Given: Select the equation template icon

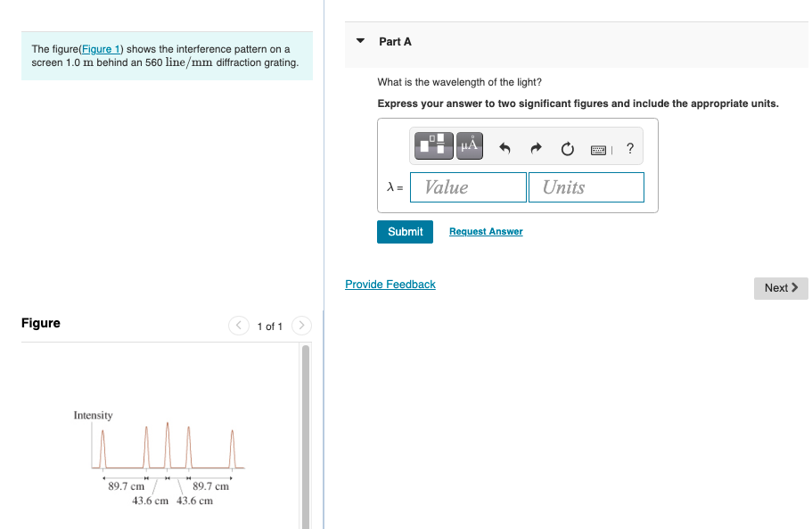Looking at the screenshot, I should 433,145.
